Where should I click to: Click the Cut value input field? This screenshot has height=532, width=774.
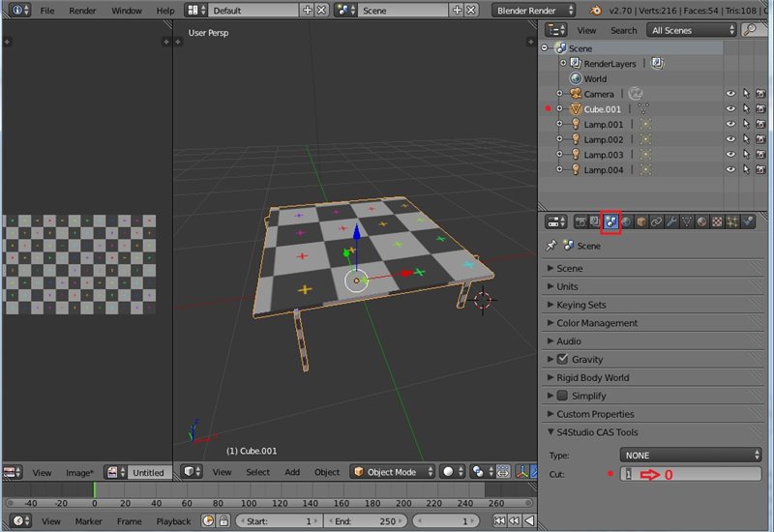click(690, 474)
